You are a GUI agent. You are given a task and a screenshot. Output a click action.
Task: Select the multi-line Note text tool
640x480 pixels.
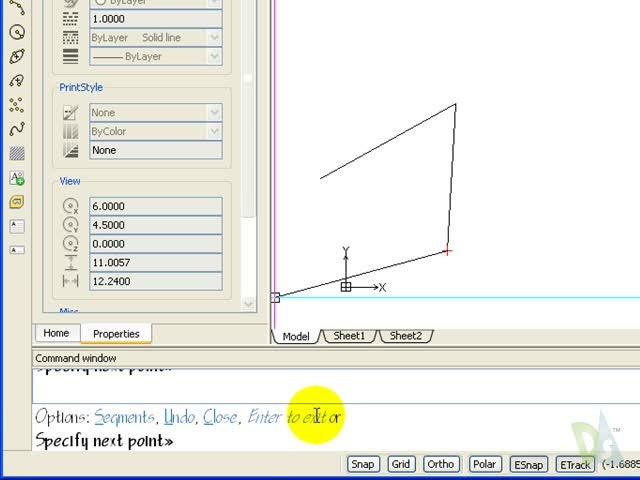tap(17, 226)
